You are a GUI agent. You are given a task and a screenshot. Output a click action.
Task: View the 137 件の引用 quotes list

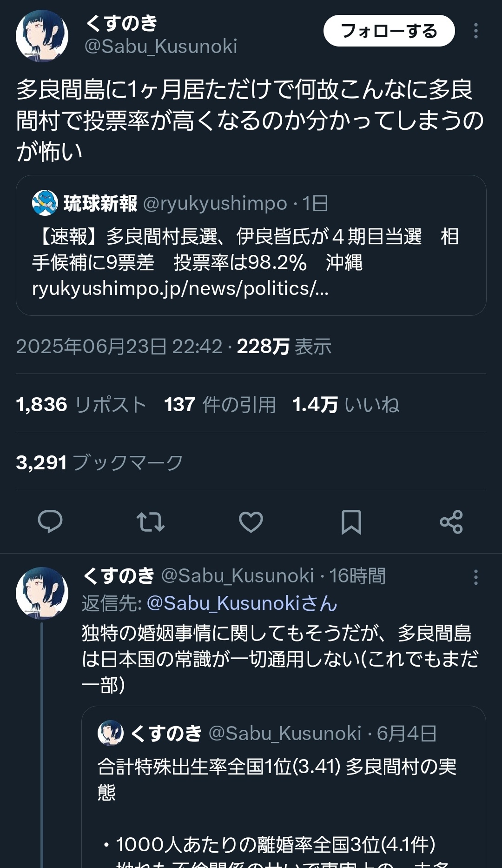[x=220, y=405]
